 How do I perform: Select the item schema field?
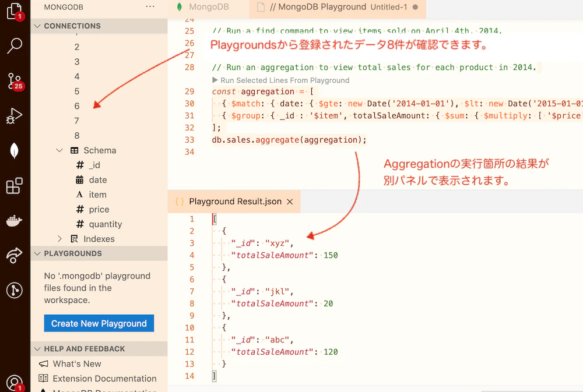click(x=99, y=195)
